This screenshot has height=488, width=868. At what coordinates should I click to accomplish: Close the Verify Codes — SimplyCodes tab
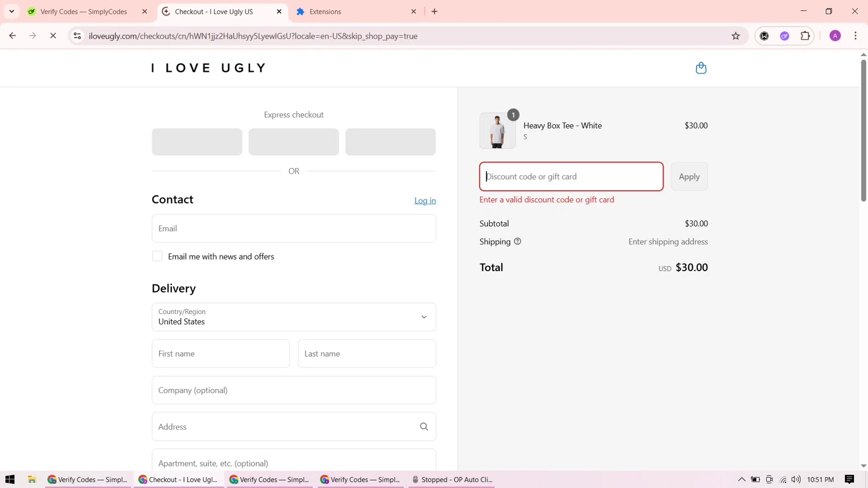145,12
